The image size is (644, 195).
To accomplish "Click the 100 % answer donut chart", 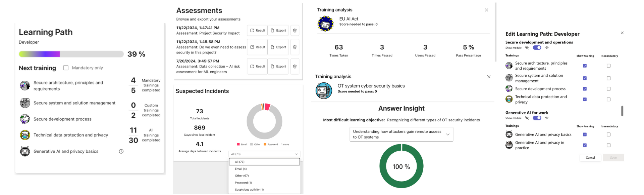I will (x=401, y=166).
